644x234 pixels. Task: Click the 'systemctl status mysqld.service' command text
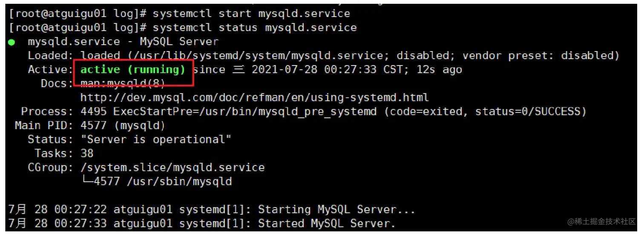255,28
